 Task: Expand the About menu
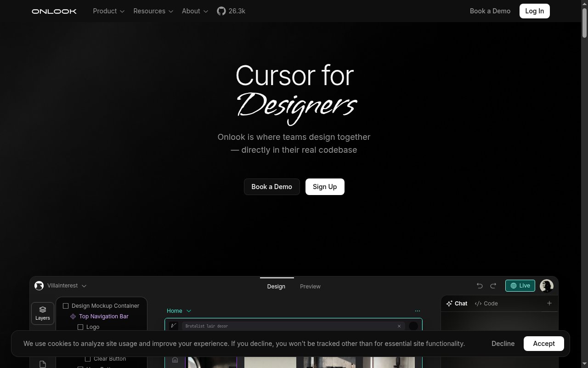[x=195, y=11]
